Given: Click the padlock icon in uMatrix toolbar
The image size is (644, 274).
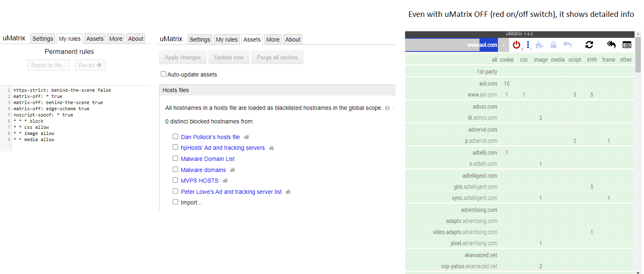Looking at the screenshot, I should point(554,45).
